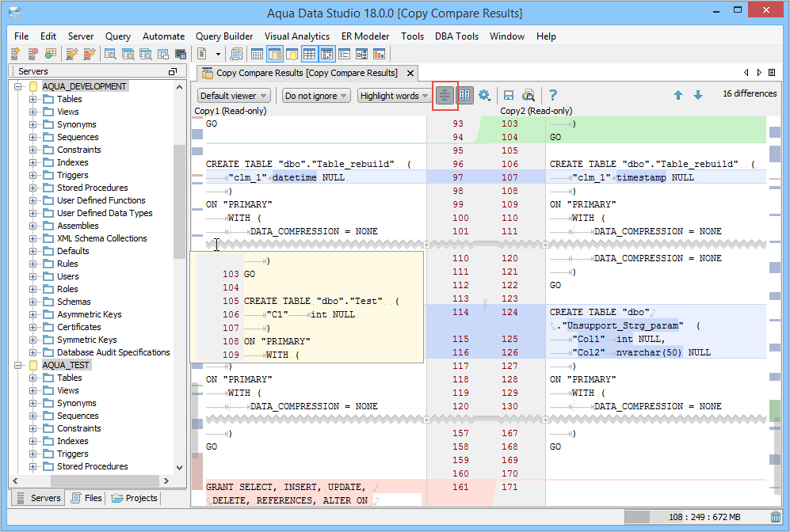Image resolution: width=790 pixels, height=532 pixels.
Task: Click the garbage collector trash icon
Action: [776, 517]
